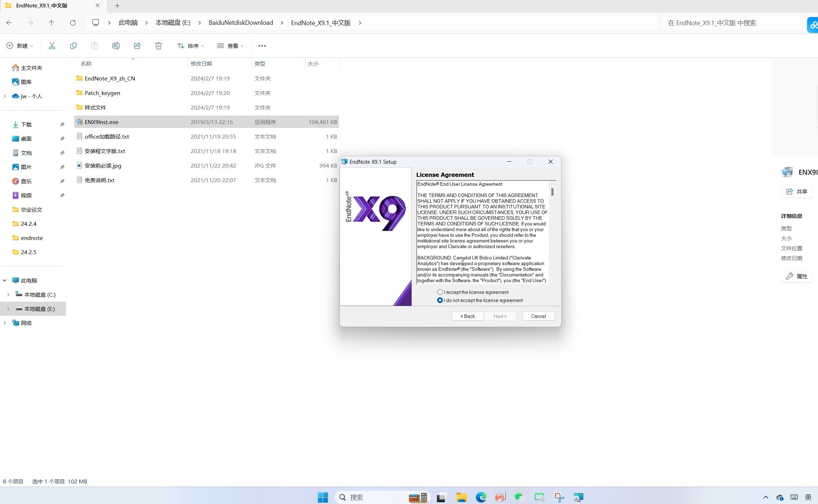Refresh the current folder view
This screenshot has width=818, height=504.
tap(73, 23)
